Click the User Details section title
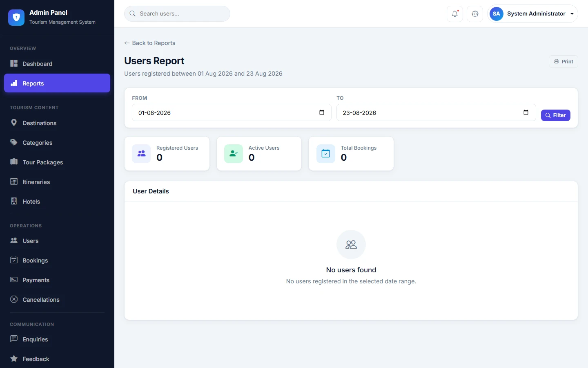The width and height of the screenshot is (588, 368). coord(151,191)
